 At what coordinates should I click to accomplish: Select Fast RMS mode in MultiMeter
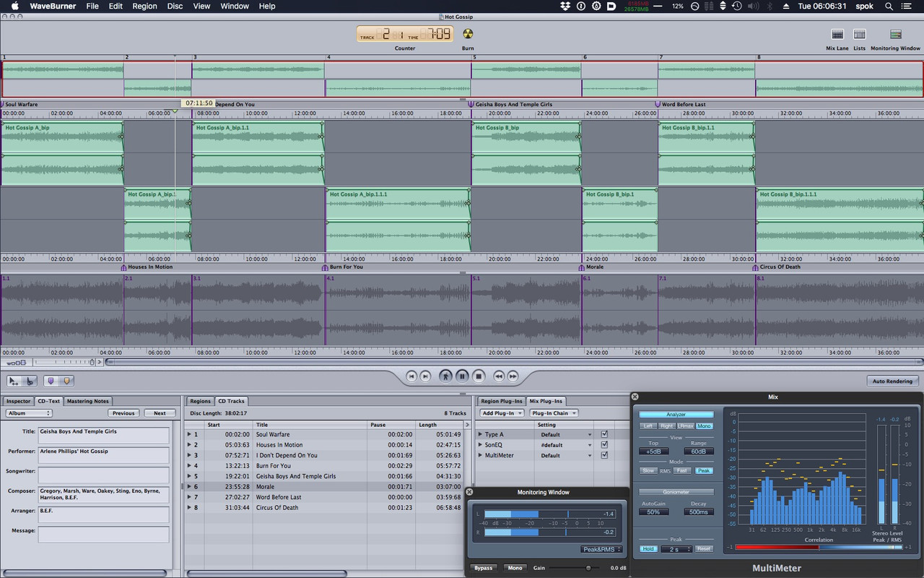(x=682, y=470)
